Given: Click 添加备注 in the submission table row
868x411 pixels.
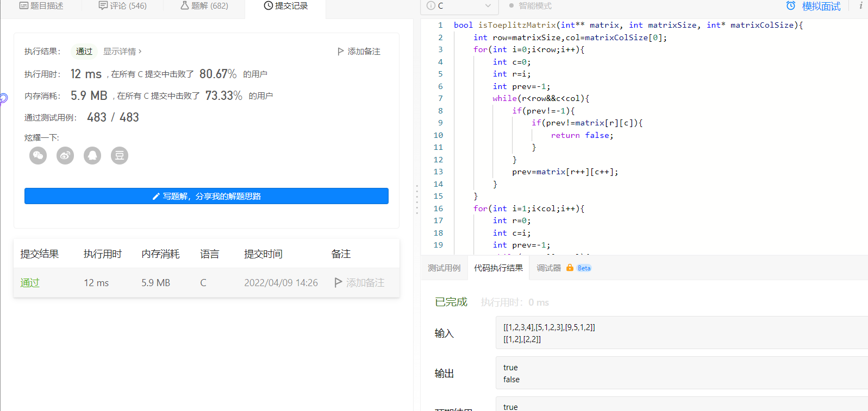Looking at the screenshot, I should click(x=359, y=282).
